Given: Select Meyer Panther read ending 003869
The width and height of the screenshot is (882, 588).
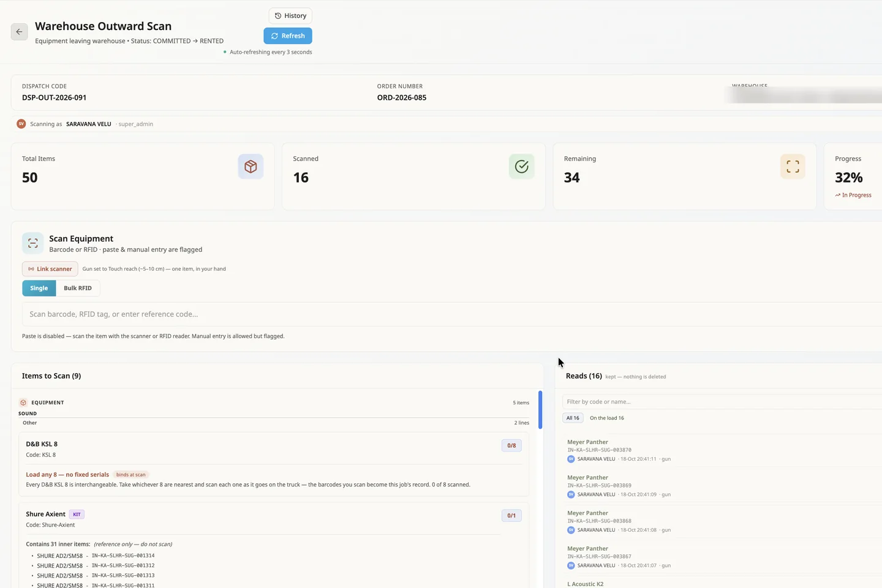Looking at the screenshot, I should click(x=723, y=486).
